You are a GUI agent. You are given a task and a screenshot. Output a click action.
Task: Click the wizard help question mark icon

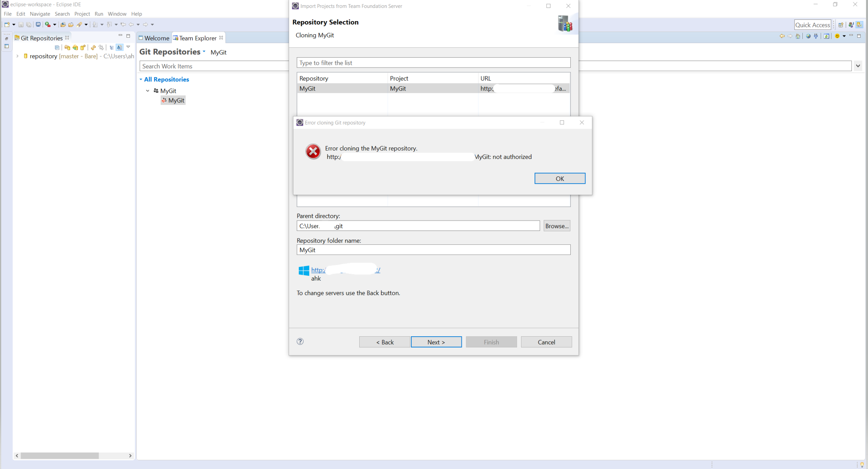(x=300, y=341)
